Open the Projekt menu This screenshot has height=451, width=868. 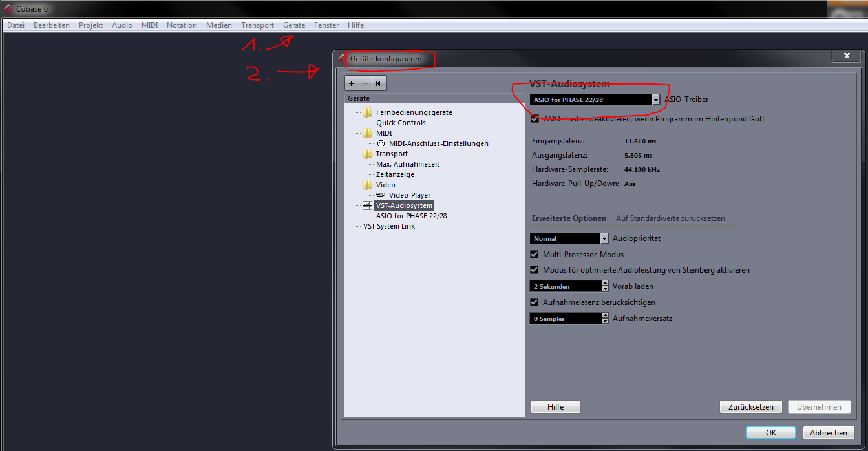91,25
